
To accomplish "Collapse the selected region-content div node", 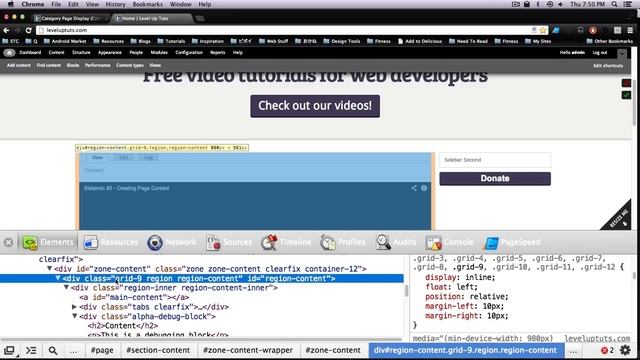I will pyautogui.click(x=58, y=278).
